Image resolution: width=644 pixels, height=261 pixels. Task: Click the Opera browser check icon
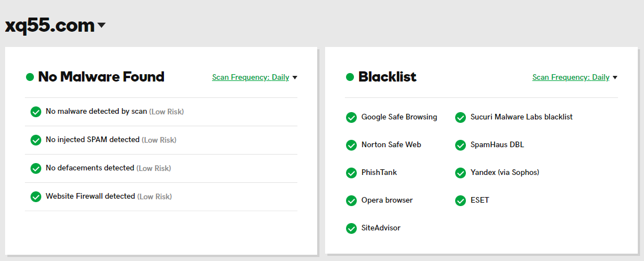351,200
